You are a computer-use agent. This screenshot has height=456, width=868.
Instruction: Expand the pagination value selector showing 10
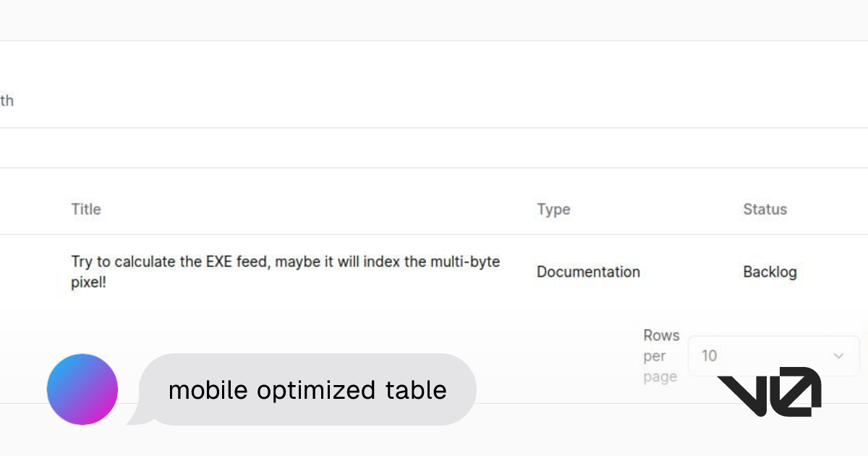point(774,355)
